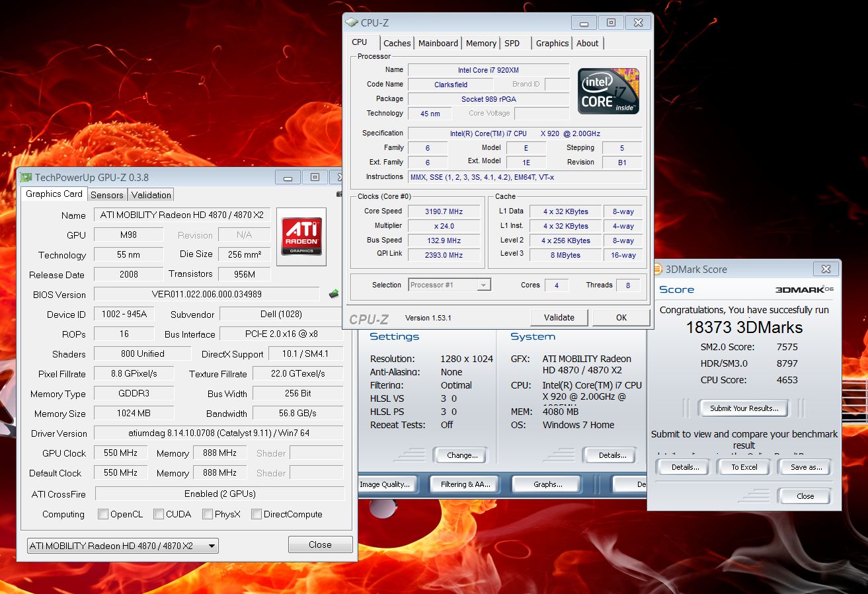The height and width of the screenshot is (594, 868).
Task: Click the Device ID 1002 - 945A field
Action: click(x=125, y=315)
